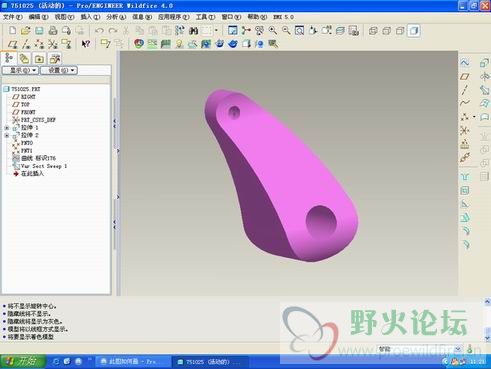Select Var Sect Sweep 1 in model tree
491x369 pixels.
(x=44, y=166)
